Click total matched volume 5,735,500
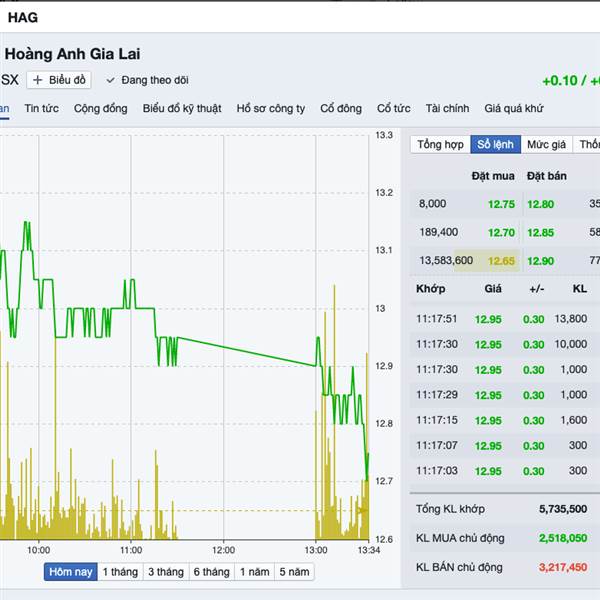This screenshot has height=600, width=600. [x=563, y=509]
